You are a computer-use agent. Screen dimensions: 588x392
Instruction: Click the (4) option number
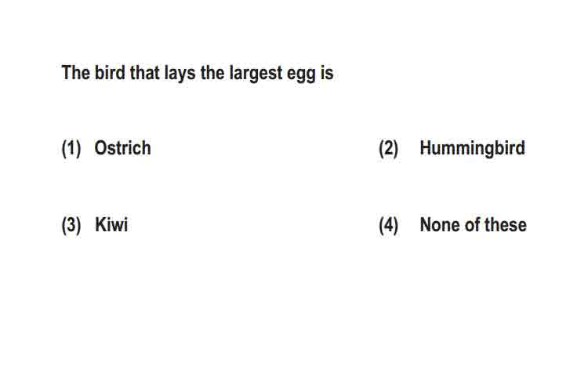tap(389, 226)
